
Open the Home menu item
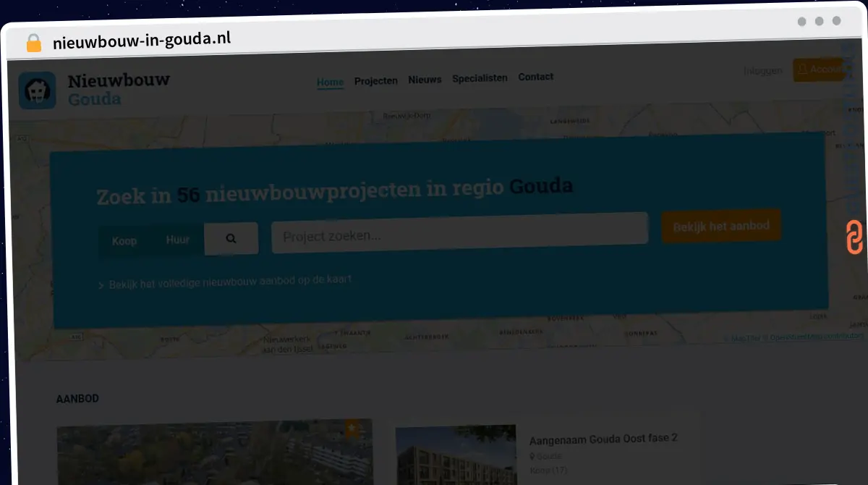(331, 82)
